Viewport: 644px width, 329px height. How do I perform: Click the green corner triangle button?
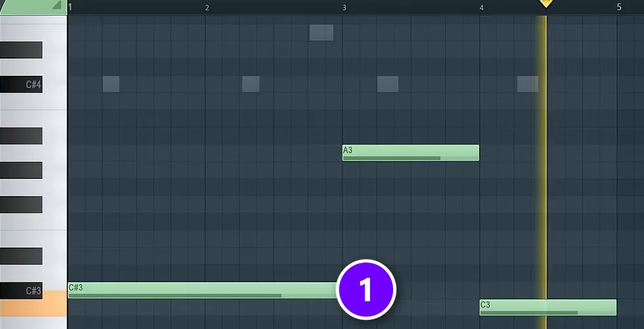point(57,5)
